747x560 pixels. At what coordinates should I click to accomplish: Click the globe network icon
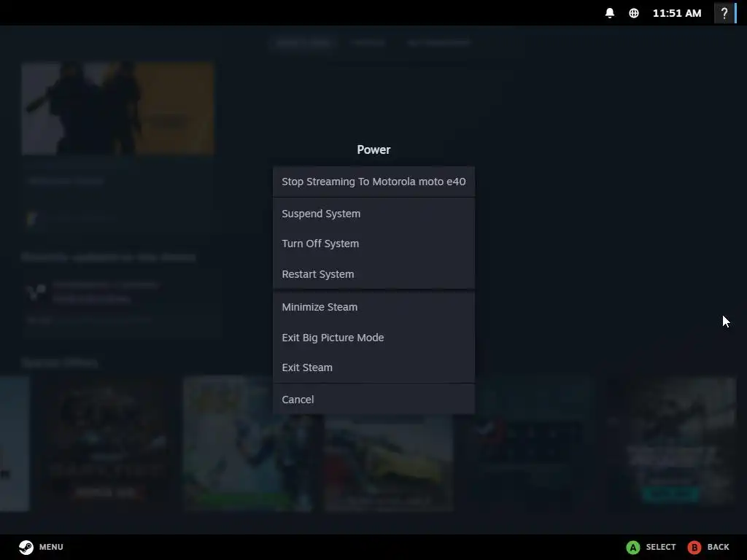(x=634, y=13)
